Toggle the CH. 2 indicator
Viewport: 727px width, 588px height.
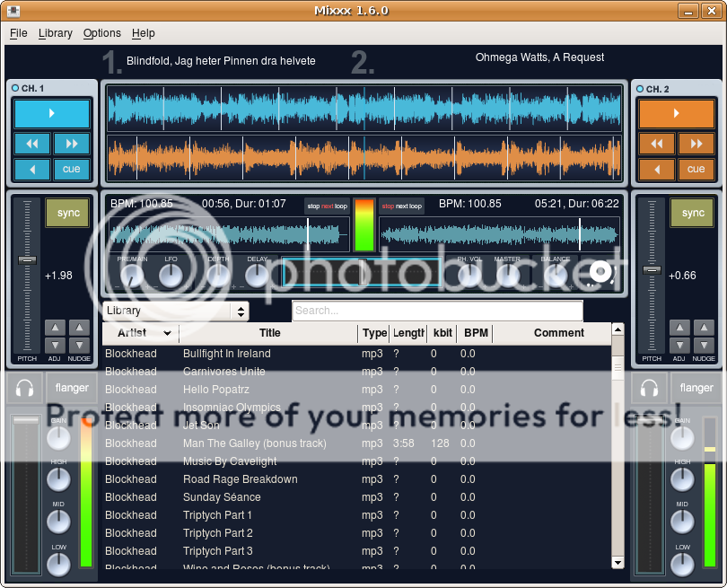640,89
